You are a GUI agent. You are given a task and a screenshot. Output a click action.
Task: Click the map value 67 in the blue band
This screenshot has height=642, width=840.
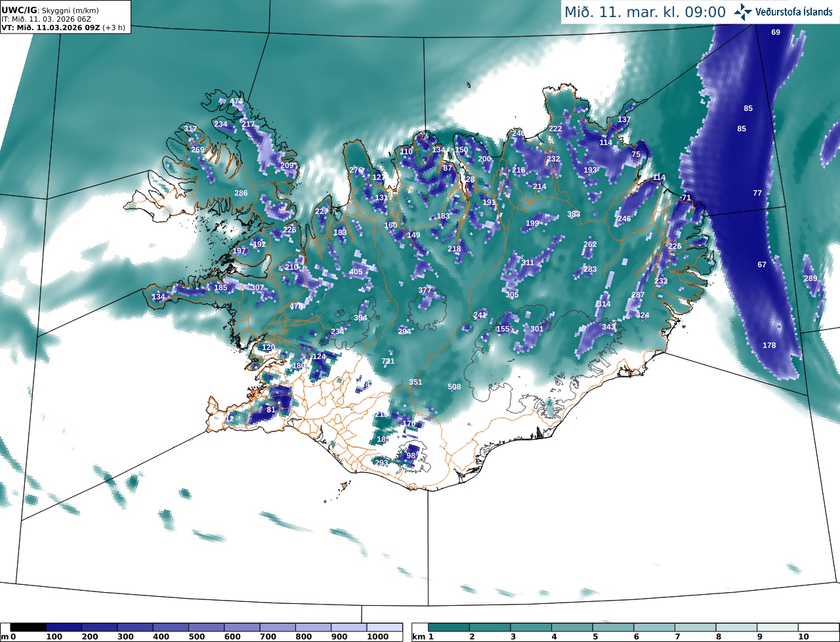tap(762, 265)
